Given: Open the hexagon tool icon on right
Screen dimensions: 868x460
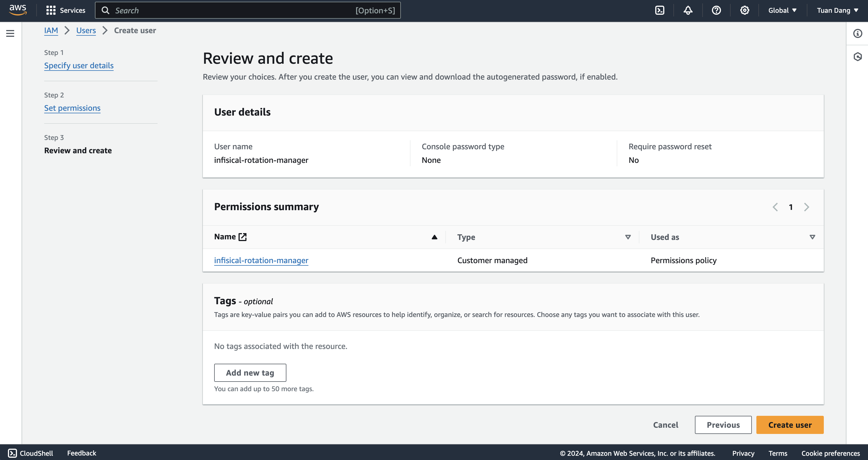Looking at the screenshot, I should coord(857,57).
